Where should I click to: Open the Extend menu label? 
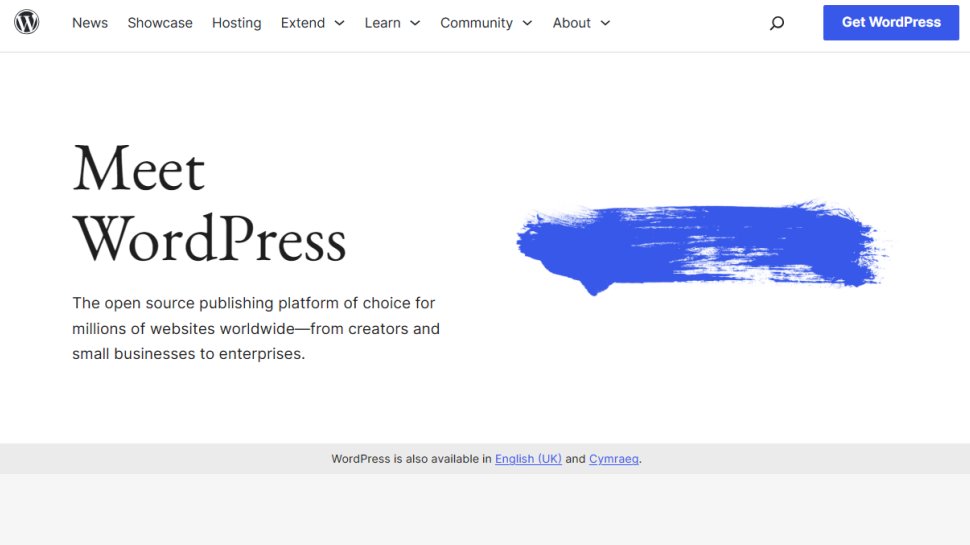(x=303, y=23)
